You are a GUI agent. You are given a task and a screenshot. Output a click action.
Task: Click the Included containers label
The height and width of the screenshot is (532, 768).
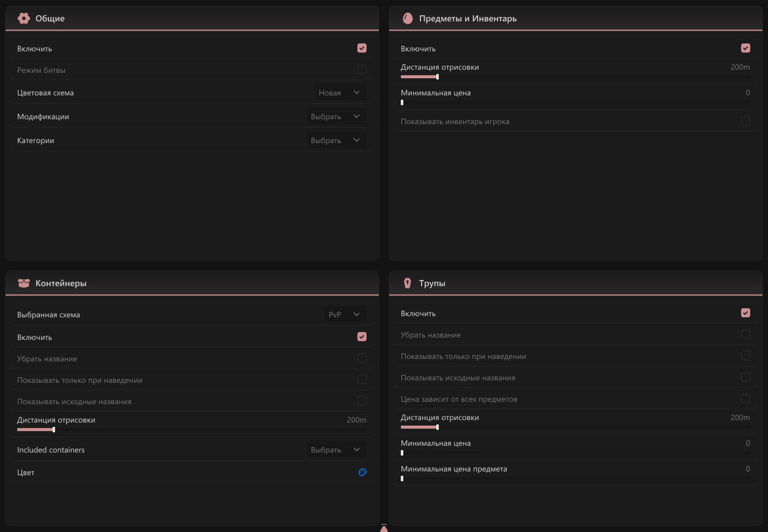(x=51, y=449)
